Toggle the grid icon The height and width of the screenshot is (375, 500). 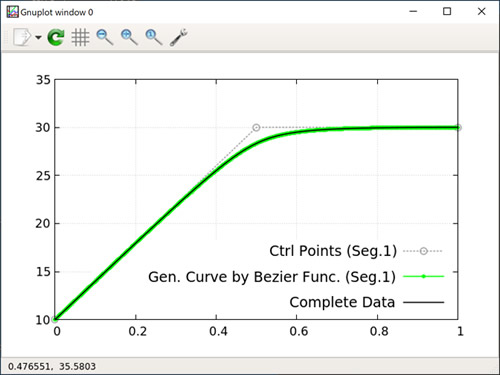click(x=80, y=37)
